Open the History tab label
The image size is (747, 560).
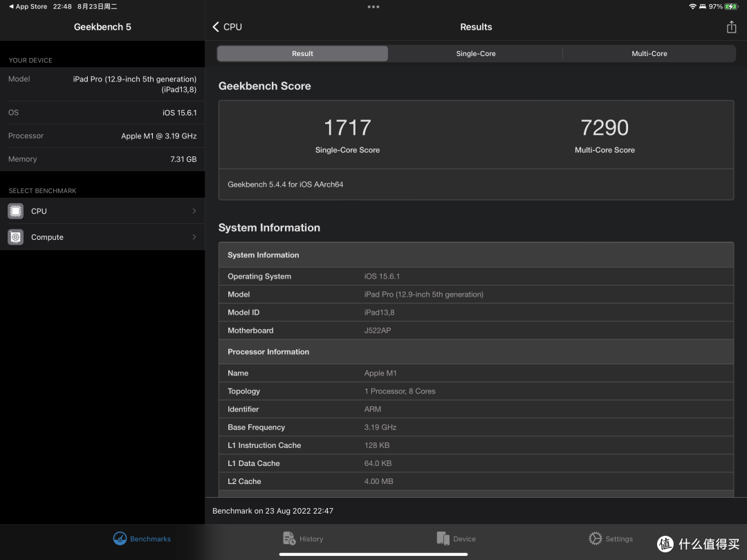point(311,539)
